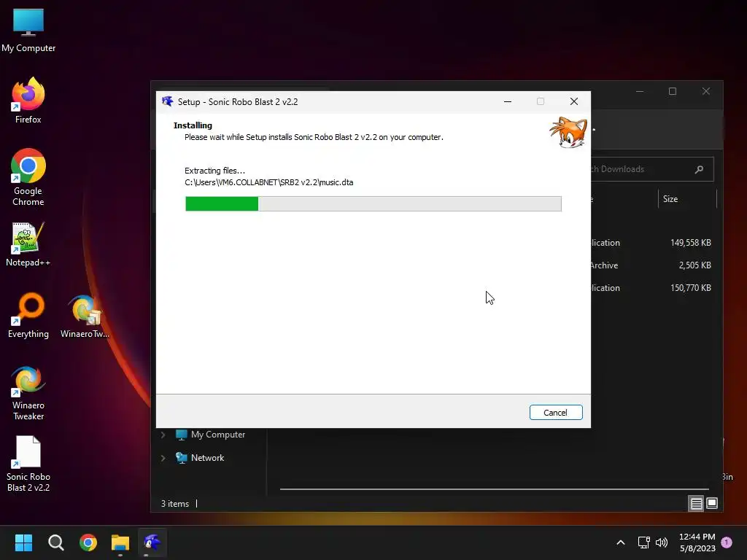Select Sonic setup icon on taskbar

point(152,542)
